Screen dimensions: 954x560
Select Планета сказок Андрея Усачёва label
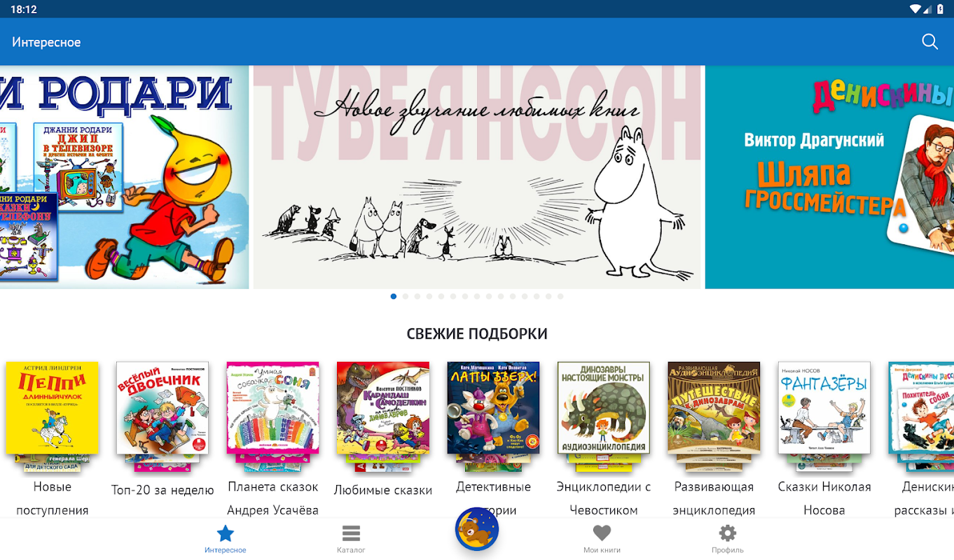click(x=273, y=498)
